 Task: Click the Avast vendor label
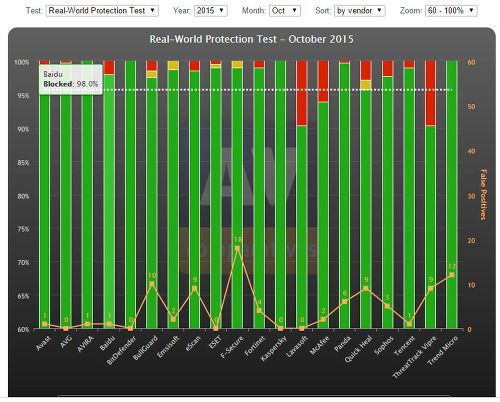click(44, 343)
